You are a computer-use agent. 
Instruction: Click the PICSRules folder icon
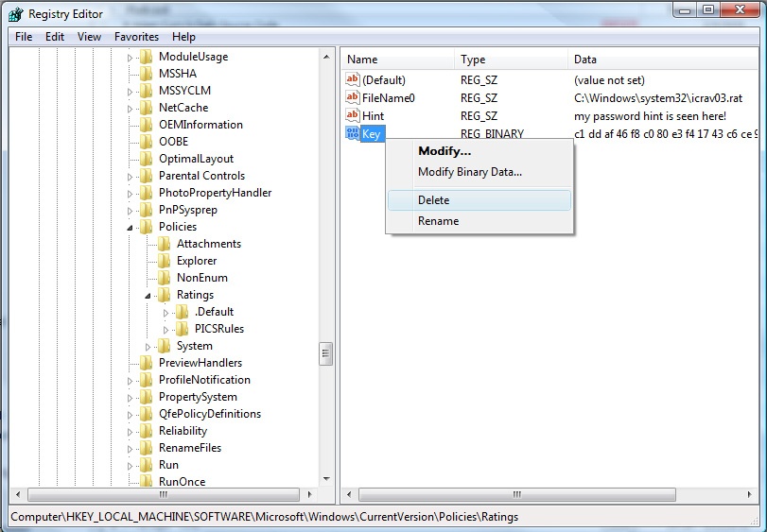pos(182,329)
